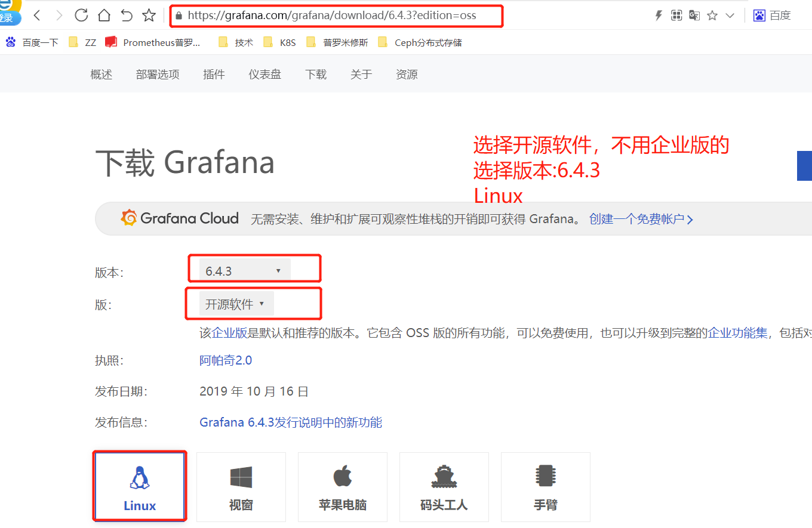Open the 版本 6.4.3 dropdown
Screen dimensions: 812x528
coord(245,271)
